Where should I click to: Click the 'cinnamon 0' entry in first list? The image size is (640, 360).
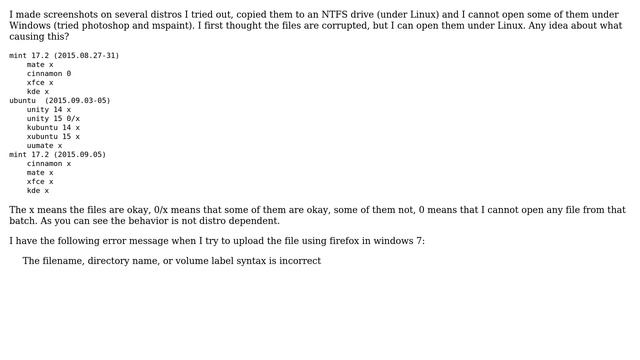[x=49, y=73]
